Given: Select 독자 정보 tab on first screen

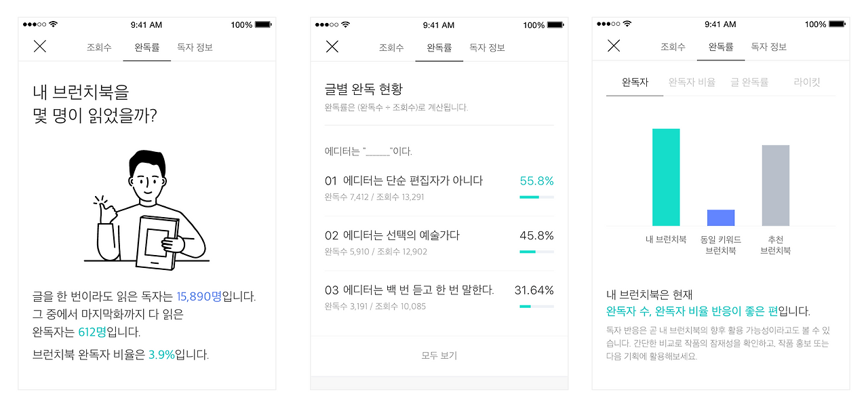Looking at the screenshot, I should [x=195, y=47].
